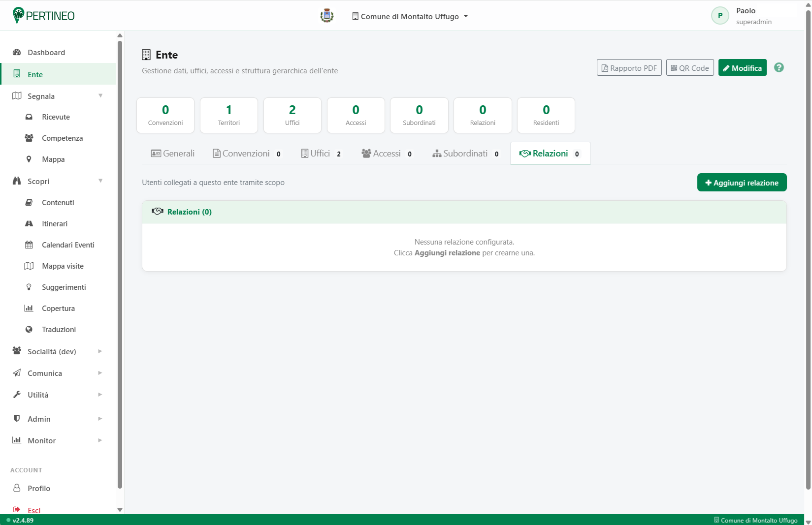Click the user avatar with letter P
Image resolution: width=812 pixels, height=525 pixels.
[720, 16]
